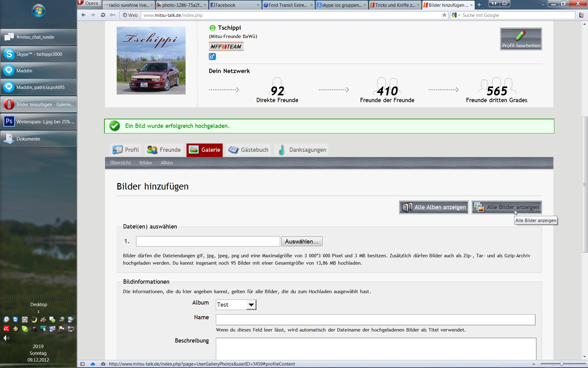Click the green Skype status tray icon
Image resolution: width=588 pixels, height=368 pixels.
[24, 329]
